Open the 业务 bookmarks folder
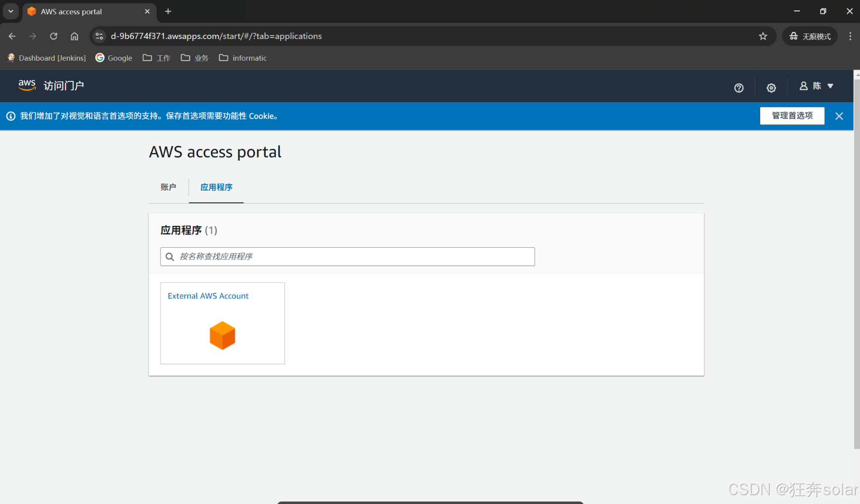This screenshot has width=860, height=504. point(194,58)
